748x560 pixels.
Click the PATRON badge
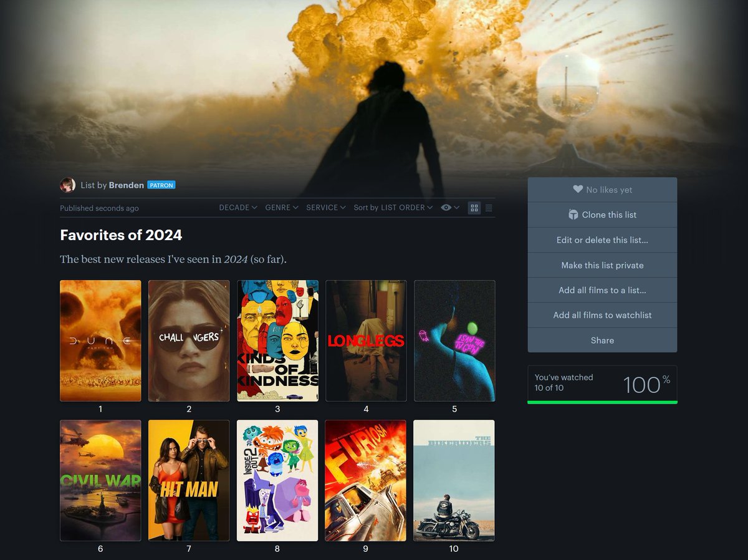pos(161,185)
